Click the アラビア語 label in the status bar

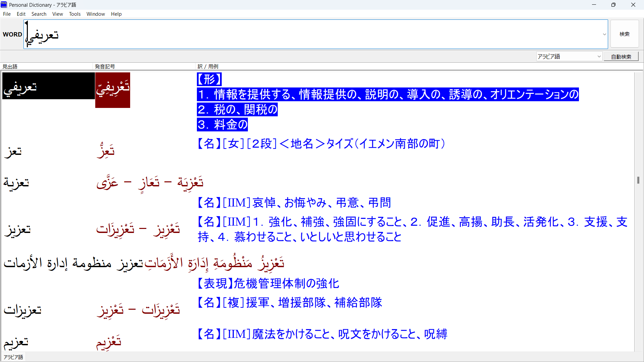[x=13, y=357]
